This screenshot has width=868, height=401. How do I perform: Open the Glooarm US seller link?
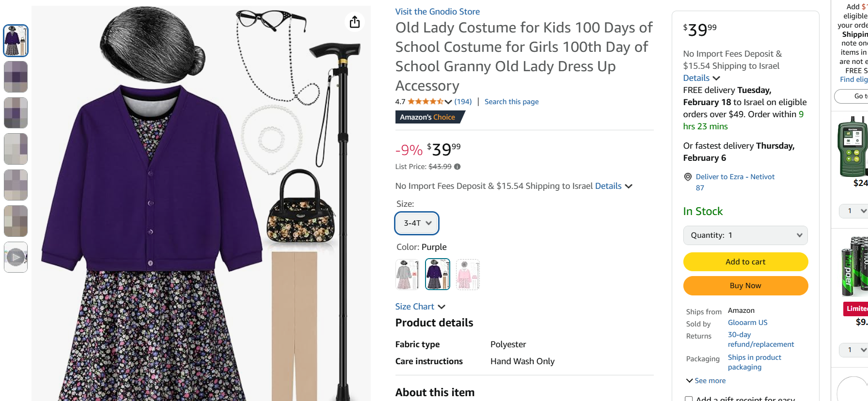tap(747, 323)
